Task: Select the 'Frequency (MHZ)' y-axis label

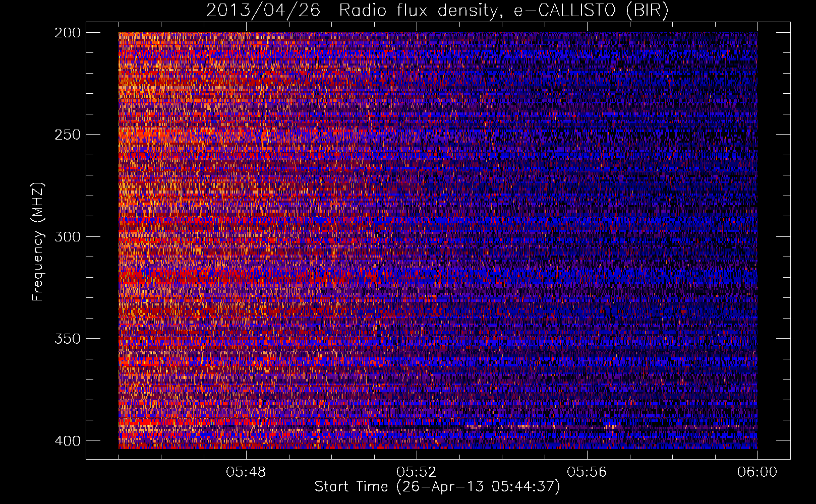Action: click(x=38, y=241)
